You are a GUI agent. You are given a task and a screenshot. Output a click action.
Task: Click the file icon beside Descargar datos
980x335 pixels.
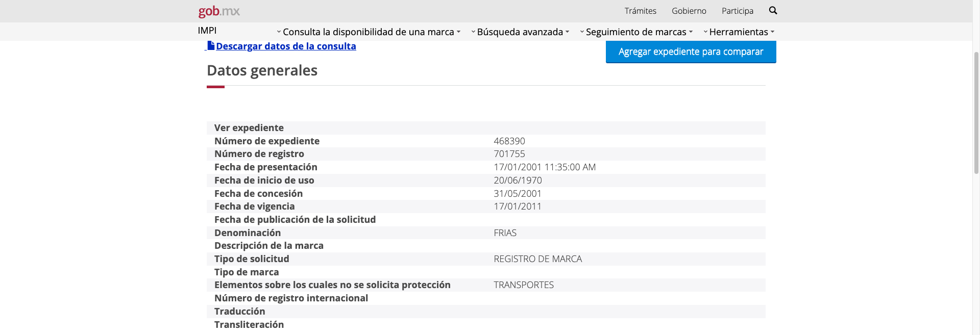tap(210, 46)
